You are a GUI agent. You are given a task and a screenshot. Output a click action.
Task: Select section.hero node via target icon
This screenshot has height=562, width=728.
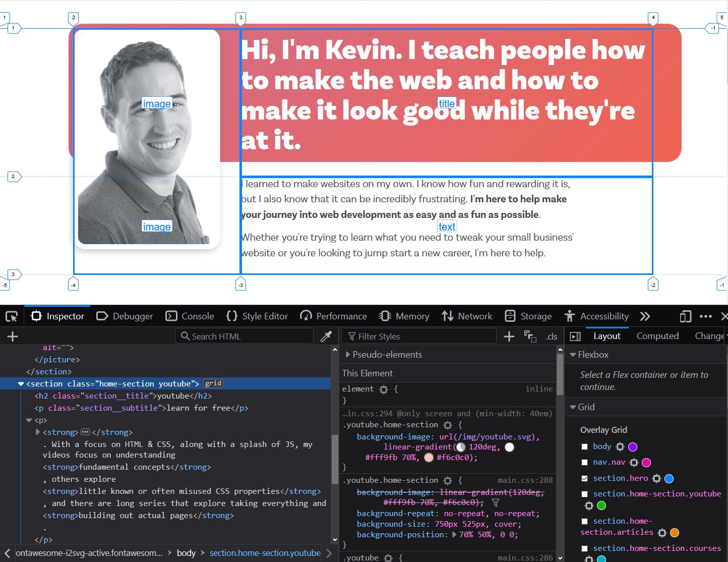[x=656, y=478]
